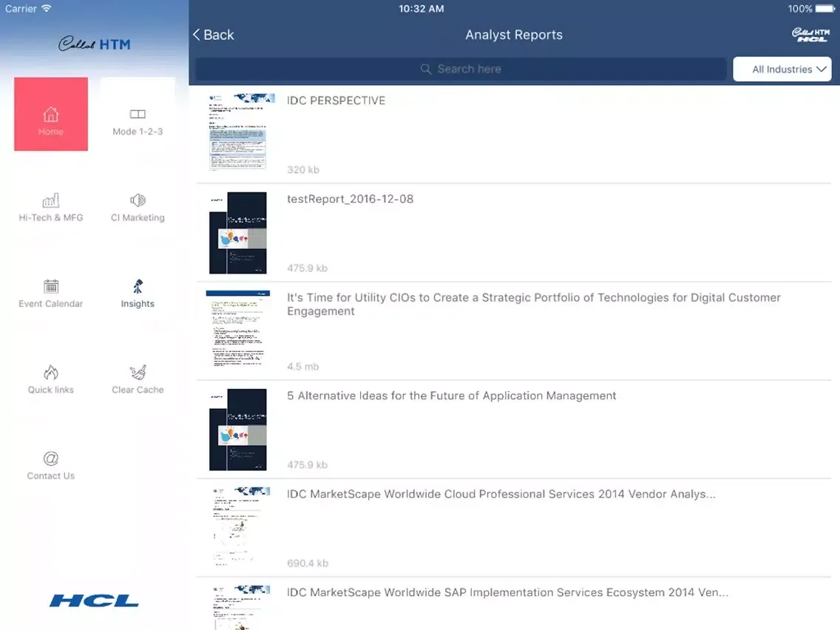The image size is (840, 630).
Task: Select the Mode 1-2-3 icon
Action: tap(138, 114)
